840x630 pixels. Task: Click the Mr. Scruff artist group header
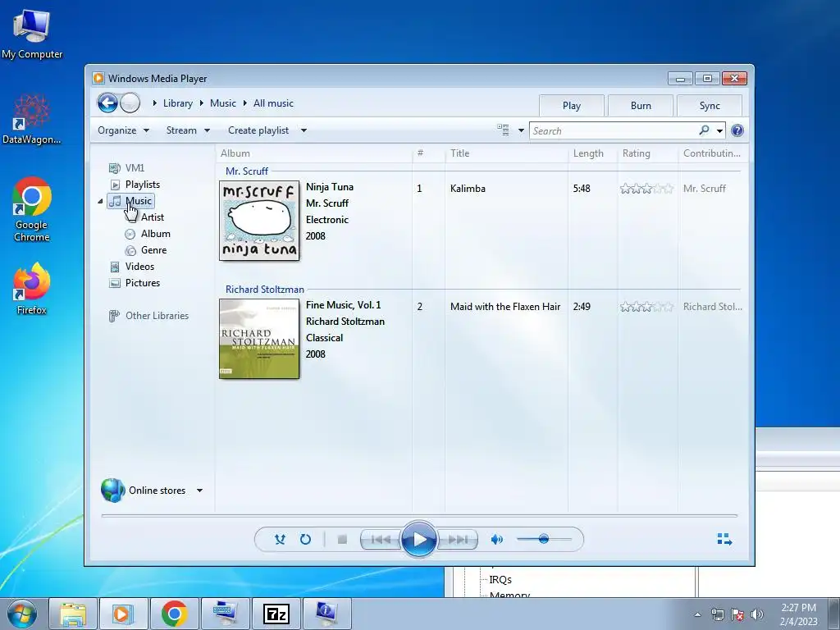(x=246, y=171)
